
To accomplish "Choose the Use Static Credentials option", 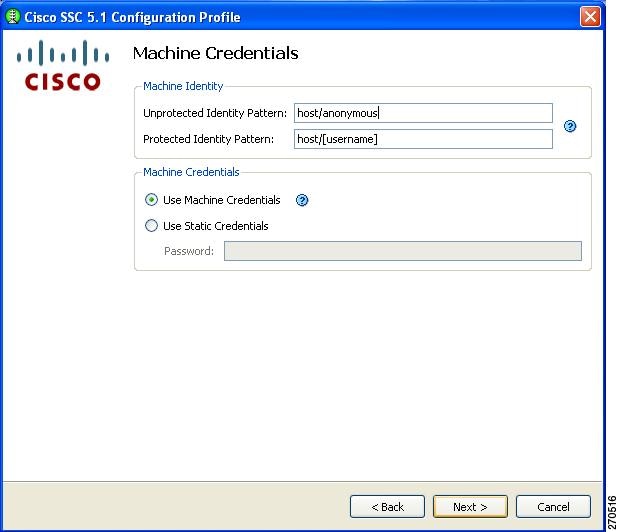I will (151, 226).
